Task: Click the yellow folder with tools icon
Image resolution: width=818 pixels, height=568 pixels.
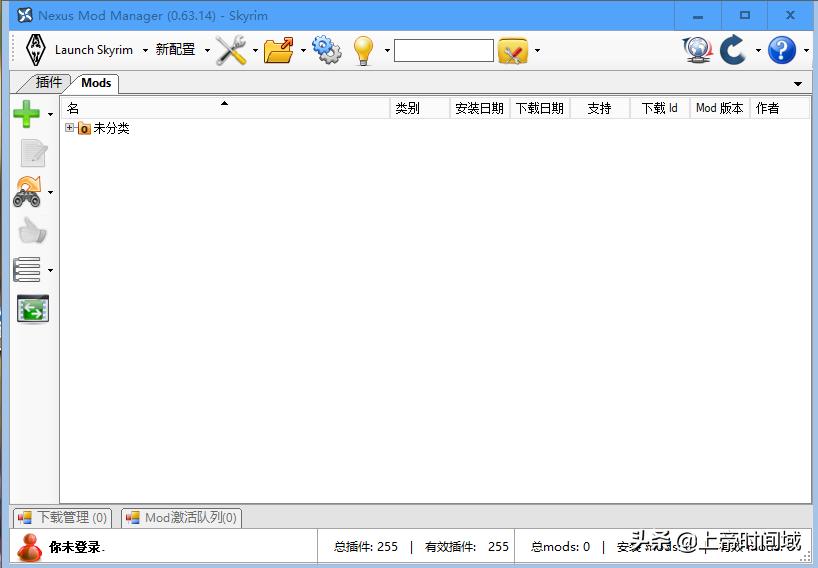Action: pyautogui.click(x=513, y=51)
